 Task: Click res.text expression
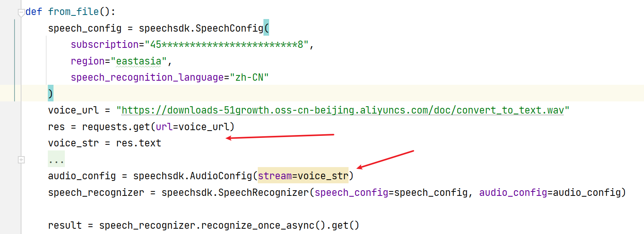point(139,143)
